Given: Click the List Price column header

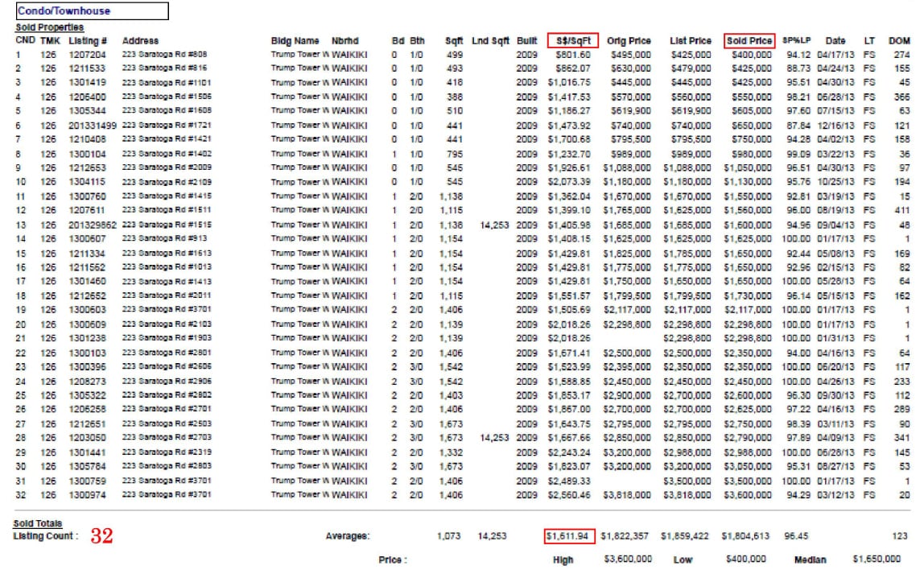Looking at the screenshot, I should tap(690, 40).
